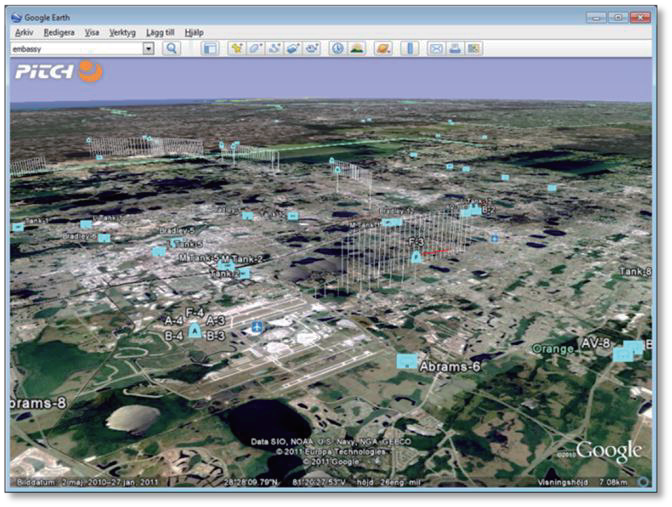The image size is (672, 507).
Task: Click the Abrams-6 label
Action: point(450,366)
